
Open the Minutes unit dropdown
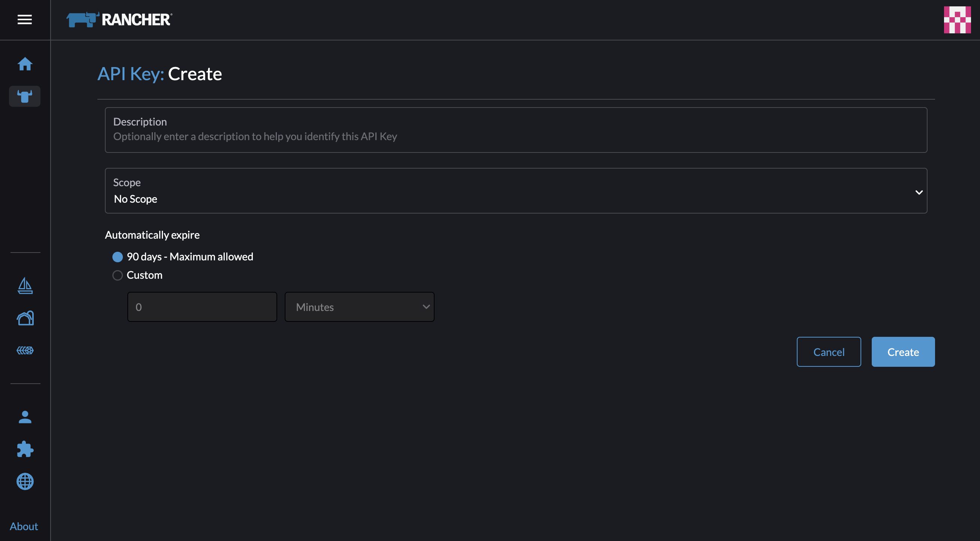(x=359, y=306)
